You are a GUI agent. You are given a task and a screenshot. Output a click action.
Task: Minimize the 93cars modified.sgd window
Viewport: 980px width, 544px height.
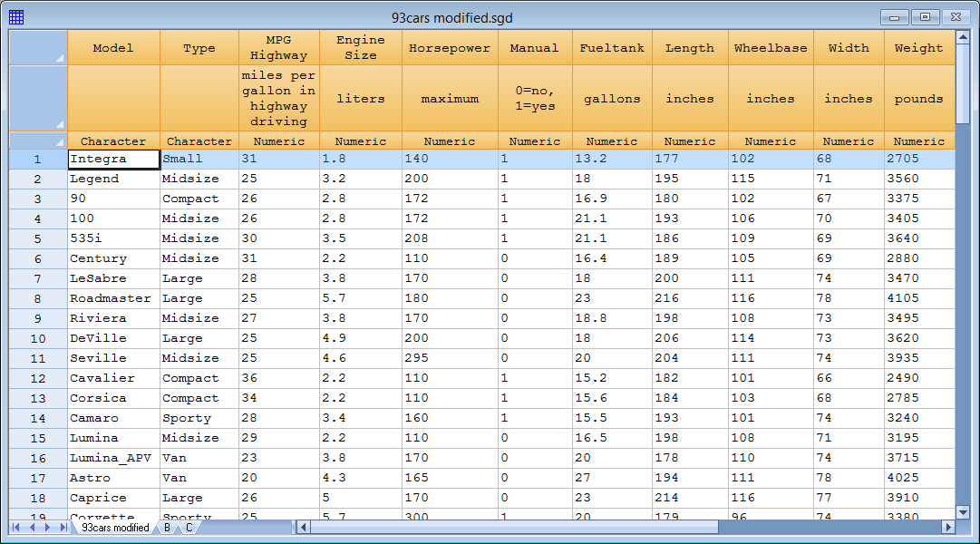[x=896, y=17]
